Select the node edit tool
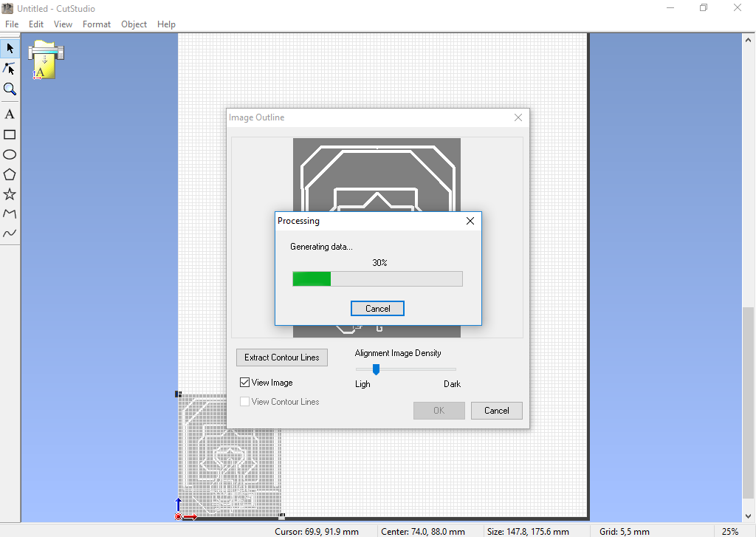Viewport: 756px width, 537px height. pos(10,69)
